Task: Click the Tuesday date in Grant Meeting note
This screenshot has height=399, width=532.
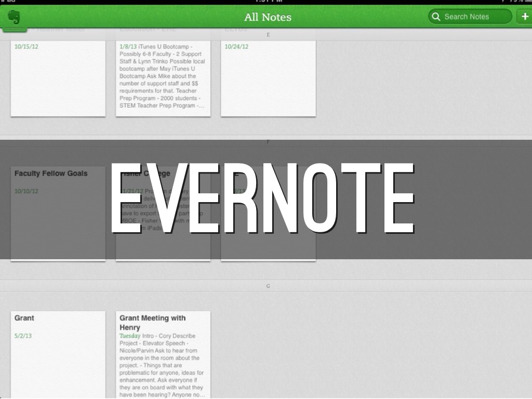Action: 130,336
